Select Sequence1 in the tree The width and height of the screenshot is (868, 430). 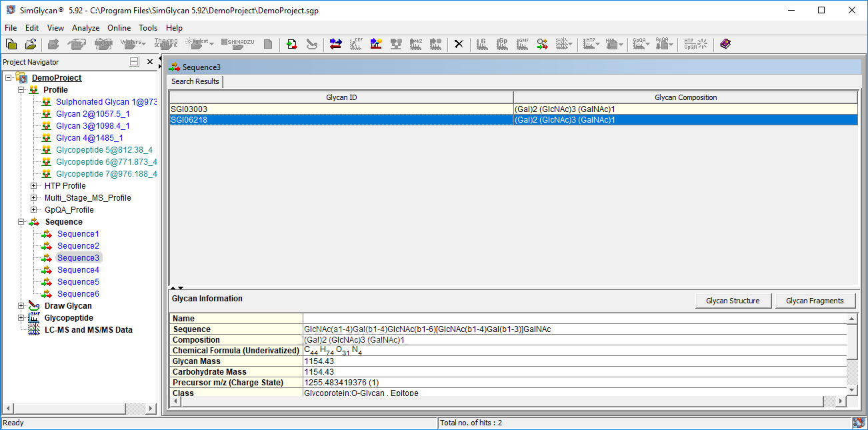[78, 234]
